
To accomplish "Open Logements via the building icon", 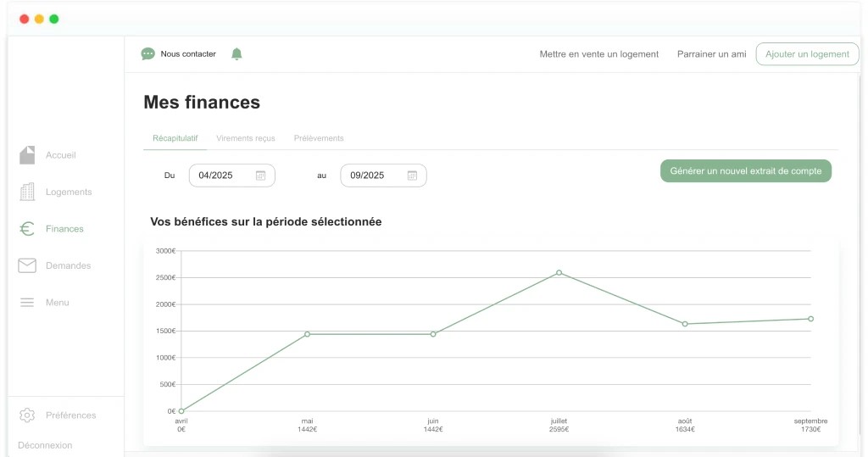I will tap(27, 192).
